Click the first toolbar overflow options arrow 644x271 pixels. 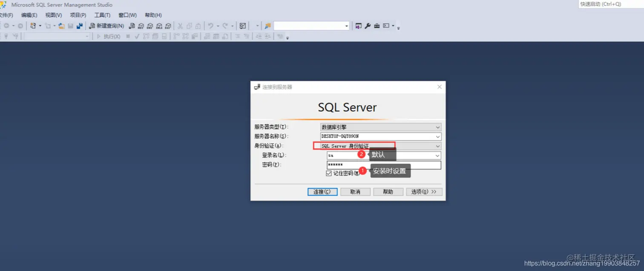tap(398, 28)
